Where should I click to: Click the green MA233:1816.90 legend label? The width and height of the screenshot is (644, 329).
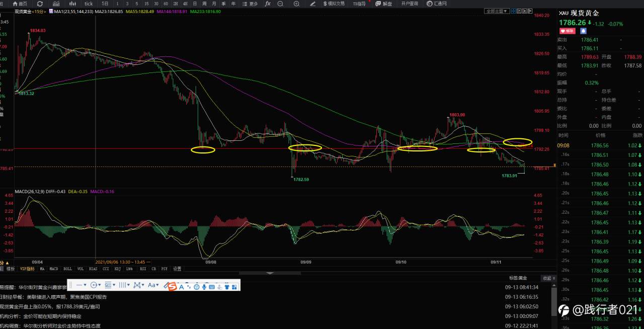[x=205, y=11]
